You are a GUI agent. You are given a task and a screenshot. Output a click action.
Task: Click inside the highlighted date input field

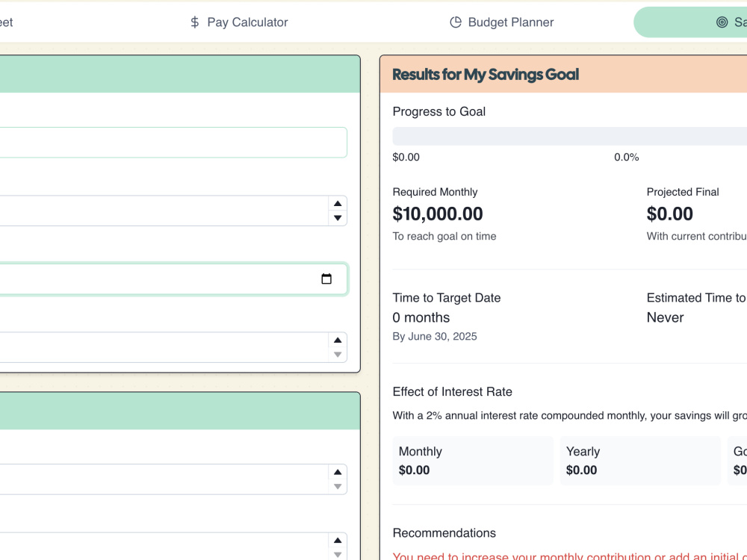(173, 279)
